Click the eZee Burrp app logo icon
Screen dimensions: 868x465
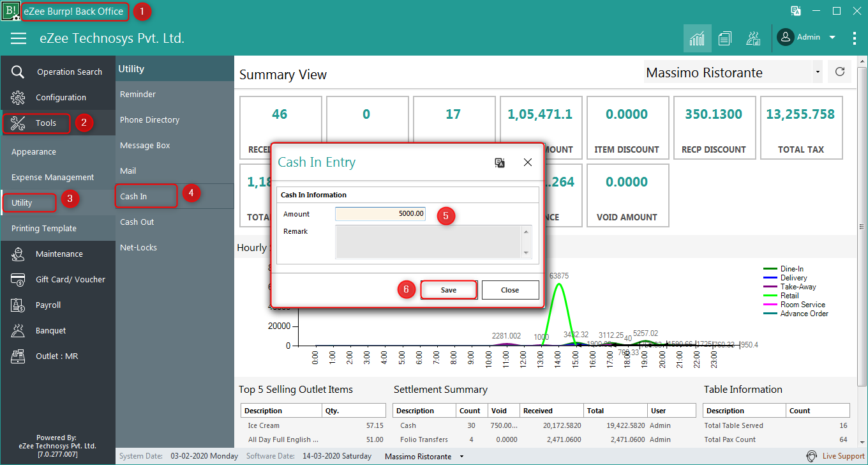pos(10,11)
